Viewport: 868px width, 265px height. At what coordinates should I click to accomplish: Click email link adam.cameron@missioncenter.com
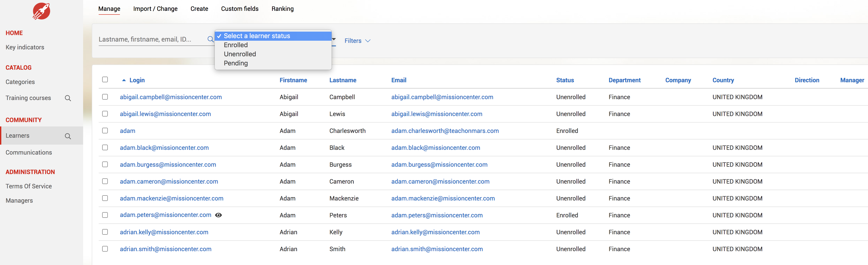tap(440, 181)
